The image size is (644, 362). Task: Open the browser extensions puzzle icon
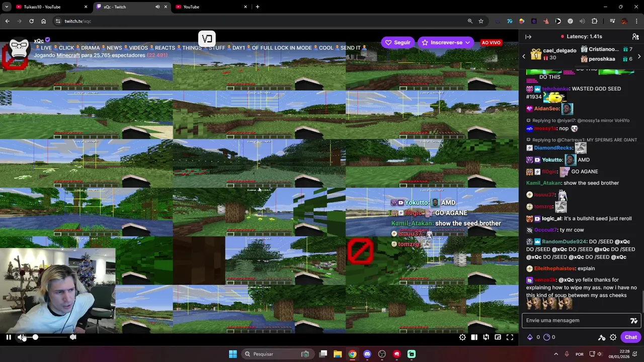tap(594, 21)
